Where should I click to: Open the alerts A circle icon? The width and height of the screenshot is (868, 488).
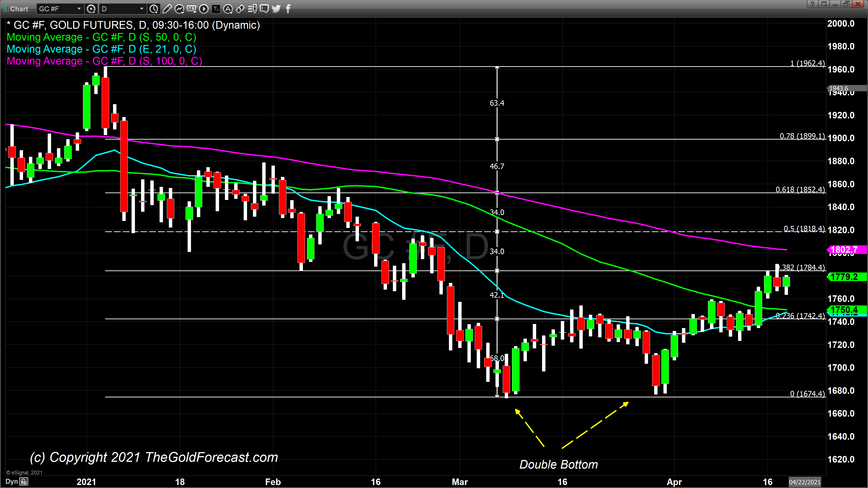coord(228,9)
